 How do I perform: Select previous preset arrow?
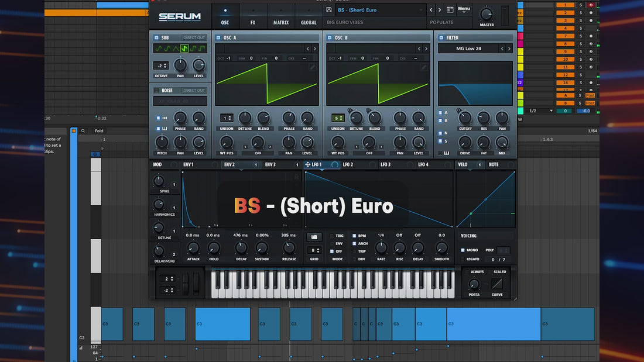coord(431,10)
